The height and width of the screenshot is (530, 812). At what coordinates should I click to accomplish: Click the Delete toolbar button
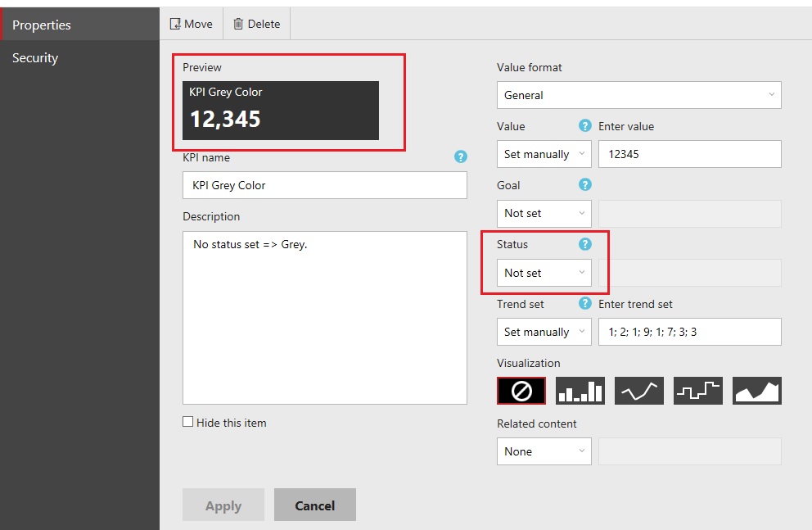[256, 24]
